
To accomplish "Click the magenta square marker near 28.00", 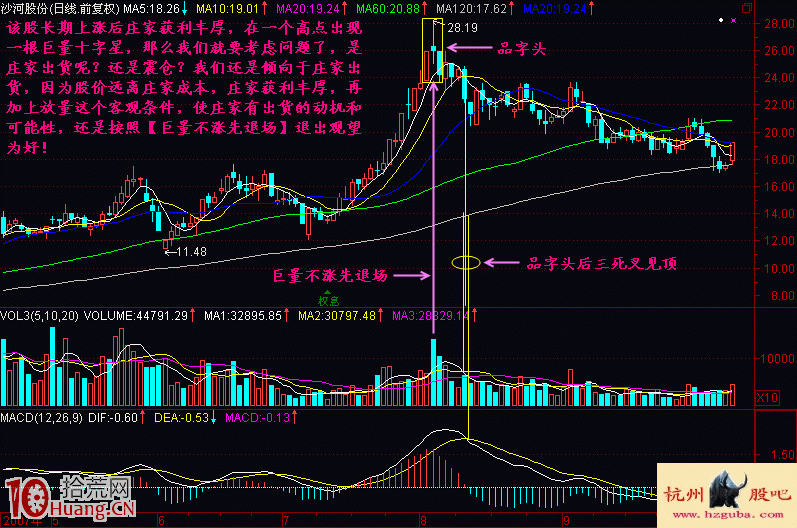I will [x=733, y=20].
